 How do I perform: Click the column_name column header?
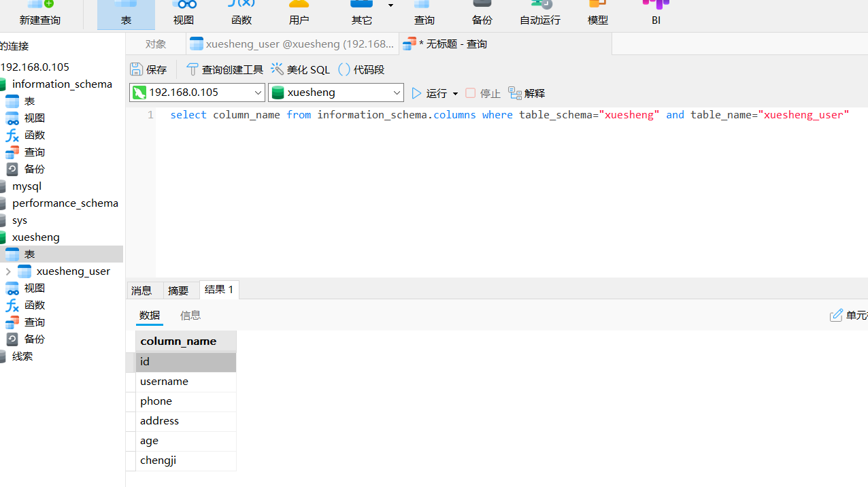(x=178, y=341)
